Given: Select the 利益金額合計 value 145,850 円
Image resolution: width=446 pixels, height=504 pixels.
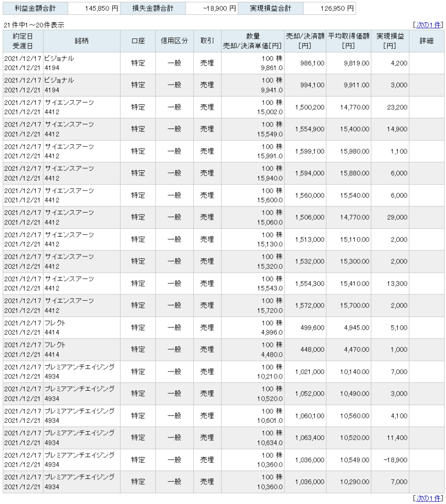Looking at the screenshot, I should 101,8.
